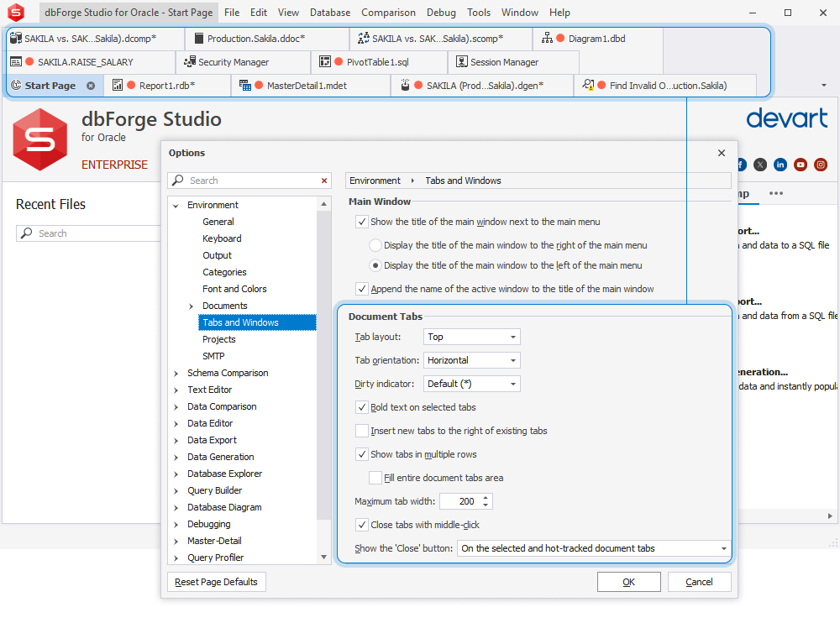Click the Recent Files search field

click(88, 233)
